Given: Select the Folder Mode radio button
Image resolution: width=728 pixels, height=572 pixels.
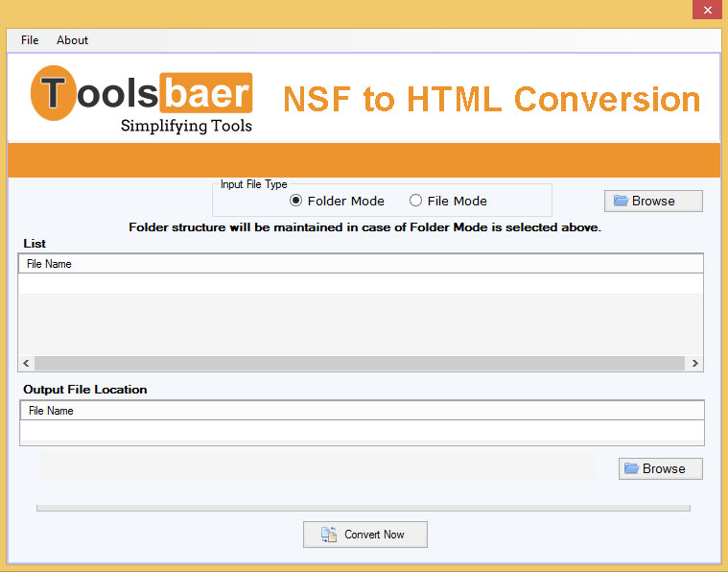Looking at the screenshot, I should pos(296,201).
